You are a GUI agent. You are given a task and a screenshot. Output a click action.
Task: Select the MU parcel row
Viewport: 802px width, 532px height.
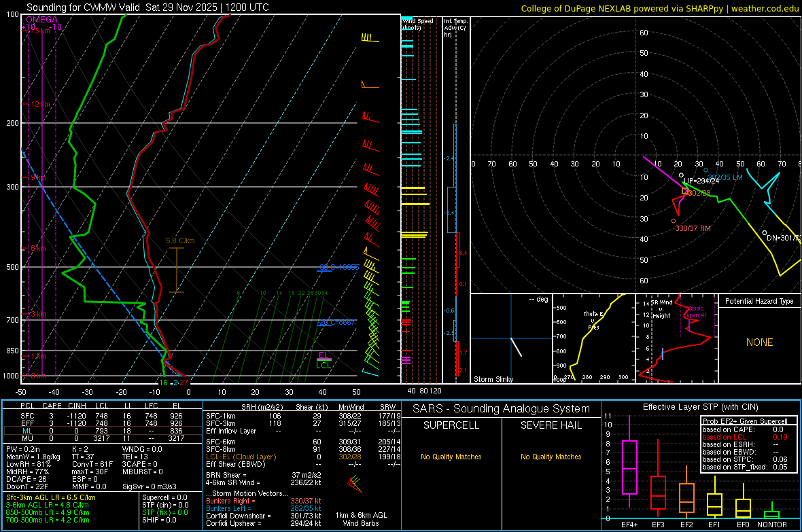pos(101,438)
